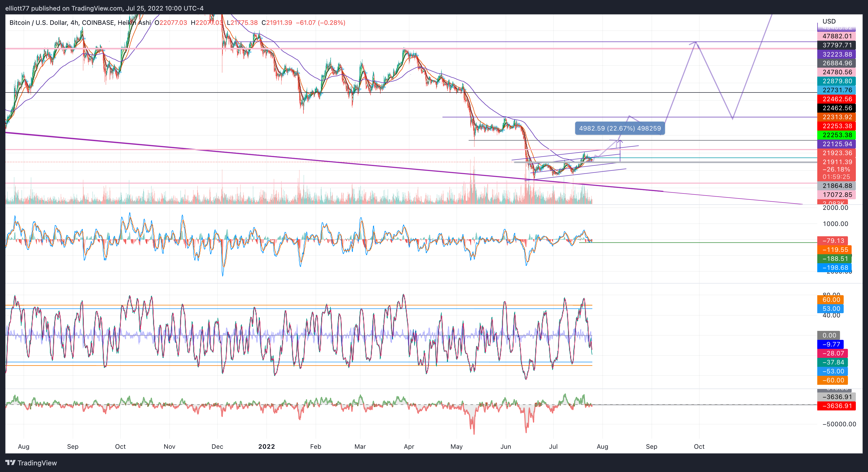Click the Feb label on time axis

316,447
